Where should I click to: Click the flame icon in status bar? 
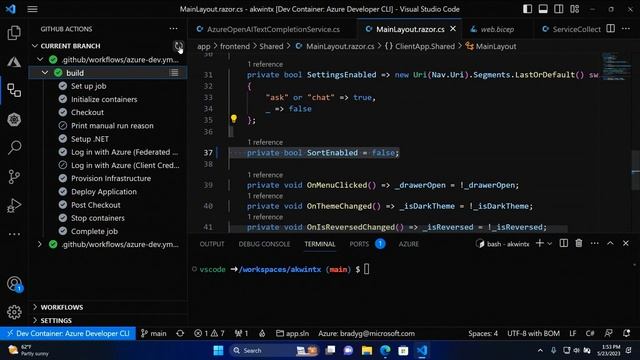tap(262, 333)
